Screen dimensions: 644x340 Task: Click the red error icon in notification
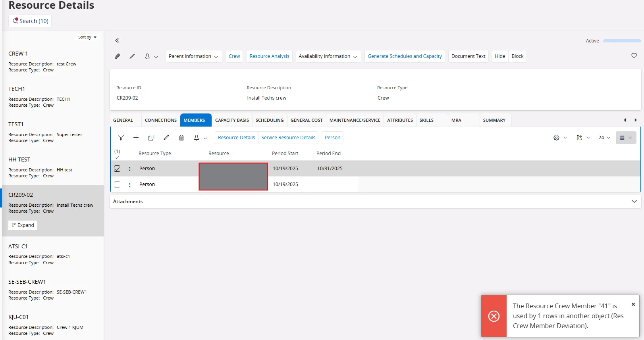tap(494, 316)
